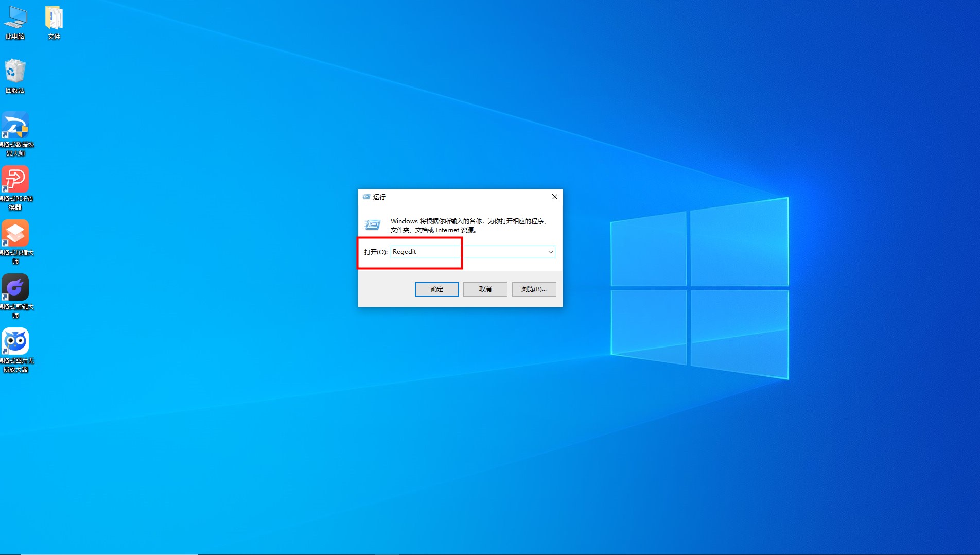Click the large Run icon beside the description
Image resolution: width=980 pixels, height=555 pixels.
(x=373, y=225)
